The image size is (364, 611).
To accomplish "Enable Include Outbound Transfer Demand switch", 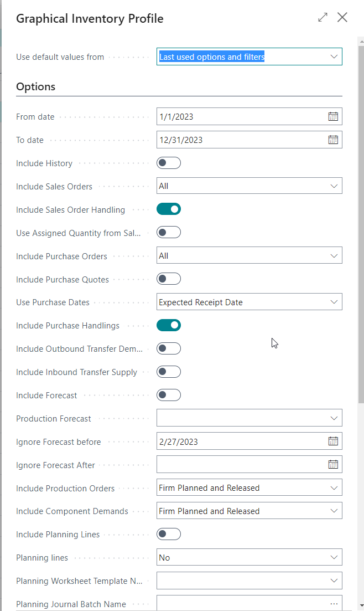I will point(169,349).
